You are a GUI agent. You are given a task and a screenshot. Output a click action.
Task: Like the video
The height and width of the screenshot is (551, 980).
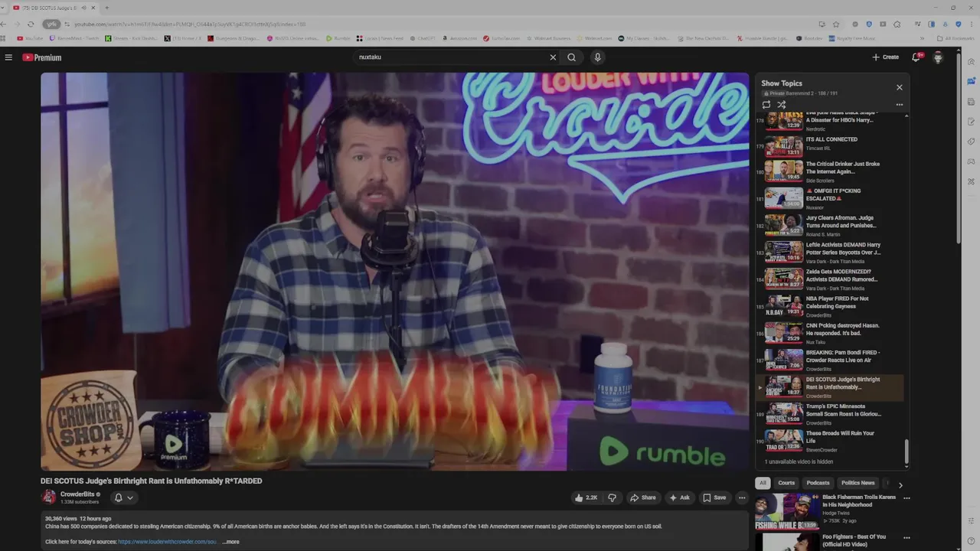pyautogui.click(x=586, y=497)
